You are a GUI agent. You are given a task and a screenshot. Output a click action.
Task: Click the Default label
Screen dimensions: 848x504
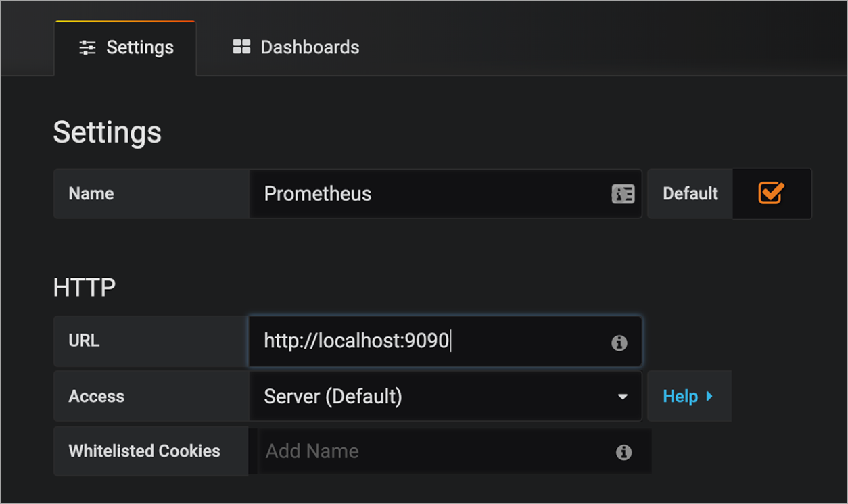(x=690, y=193)
